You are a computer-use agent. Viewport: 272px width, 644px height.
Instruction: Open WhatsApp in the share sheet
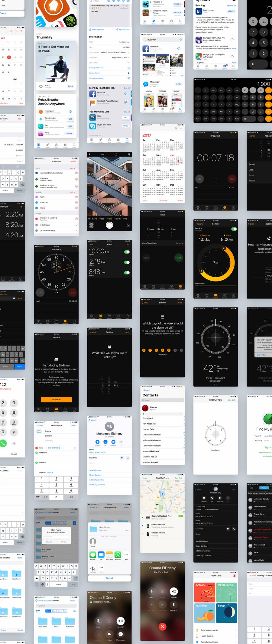[x=118, y=555]
